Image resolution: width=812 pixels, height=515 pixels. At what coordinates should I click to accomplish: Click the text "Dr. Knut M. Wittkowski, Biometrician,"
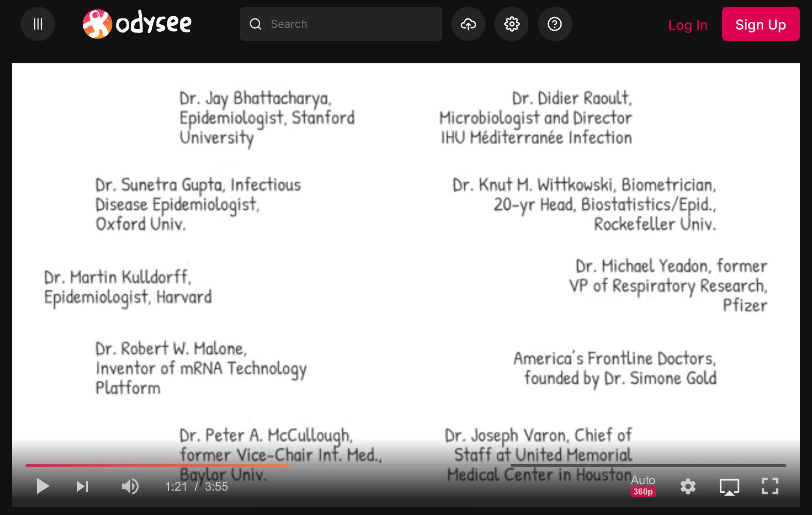pyautogui.click(x=584, y=185)
